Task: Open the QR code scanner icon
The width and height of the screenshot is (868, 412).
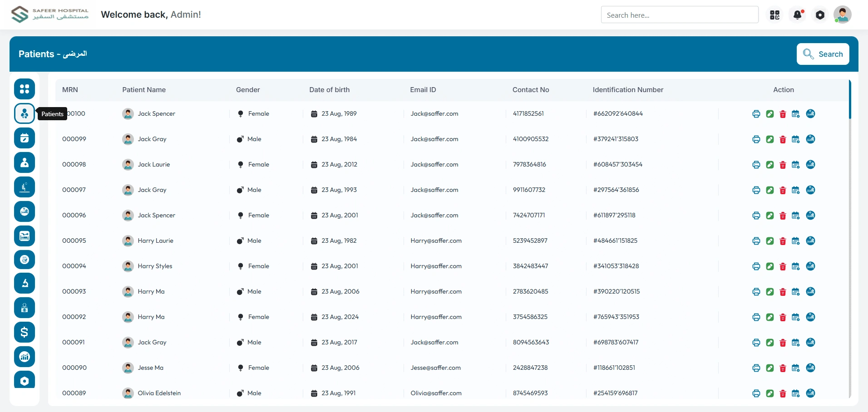Action: [x=775, y=15]
